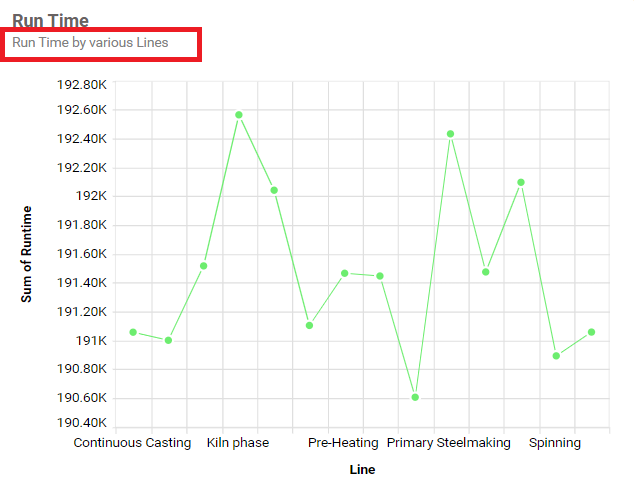Screen dimensions: 634x483
Task: Select the 192.80K y-axis tick label
Action: (x=83, y=83)
